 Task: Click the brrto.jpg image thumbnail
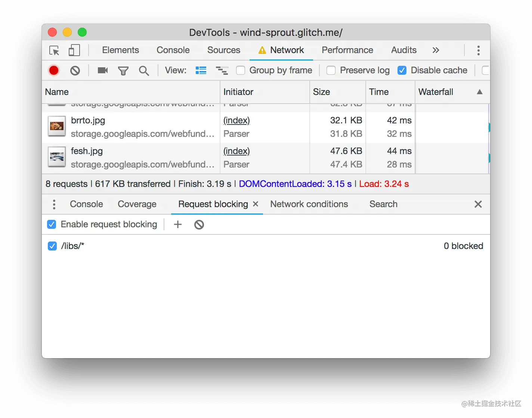pyautogui.click(x=57, y=127)
